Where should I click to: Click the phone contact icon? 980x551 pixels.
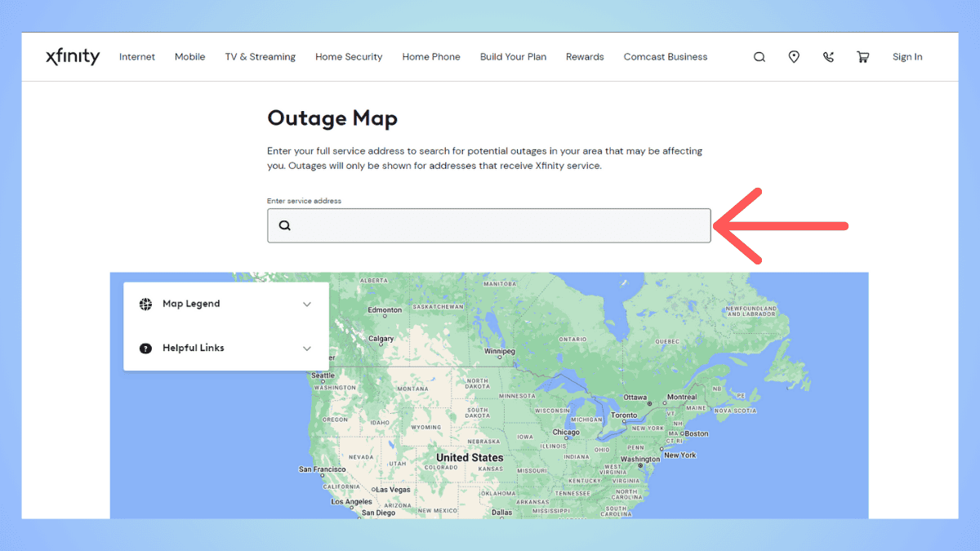[x=828, y=57]
